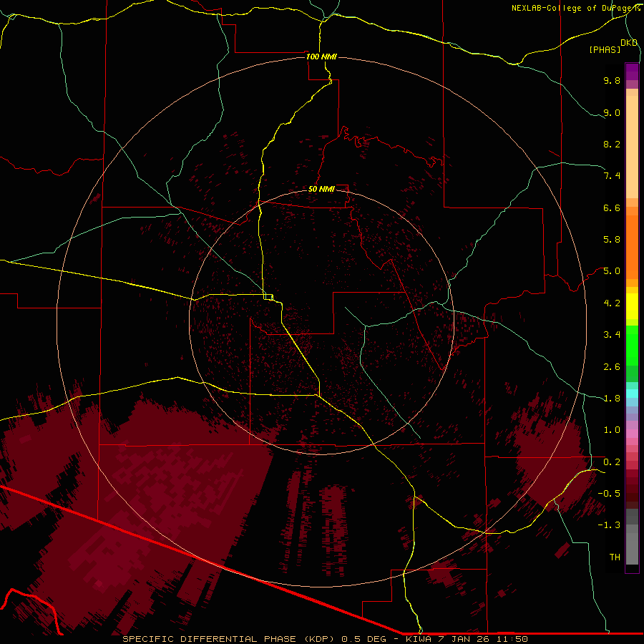Click the 2.6 scale value
Screen dimensions: 644x644
(612, 367)
